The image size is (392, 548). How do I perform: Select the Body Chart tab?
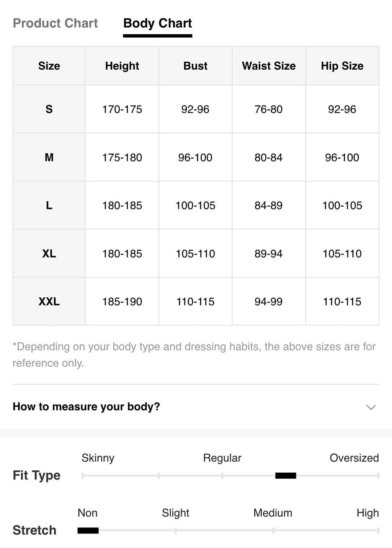158,23
